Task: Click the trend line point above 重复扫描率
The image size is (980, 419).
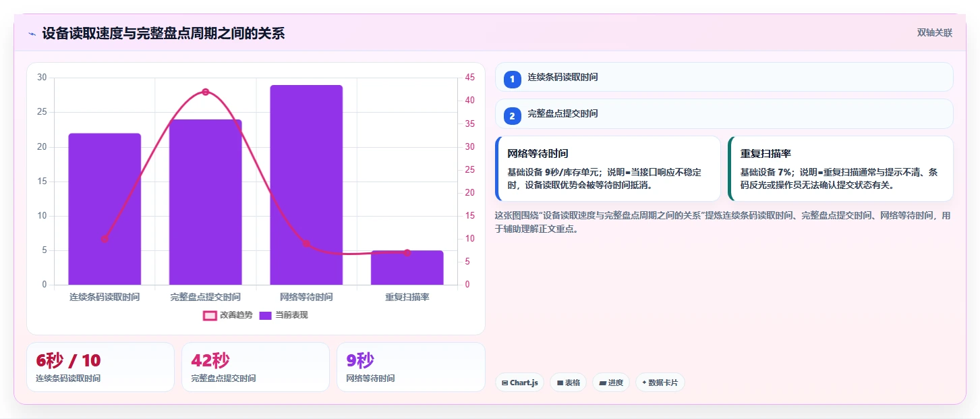Action: [407, 252]
